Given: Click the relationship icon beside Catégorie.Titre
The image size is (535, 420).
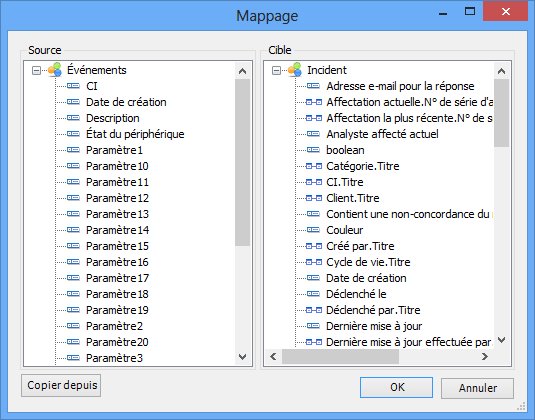Looking at the screenshot, I should (x=314, y=166).
